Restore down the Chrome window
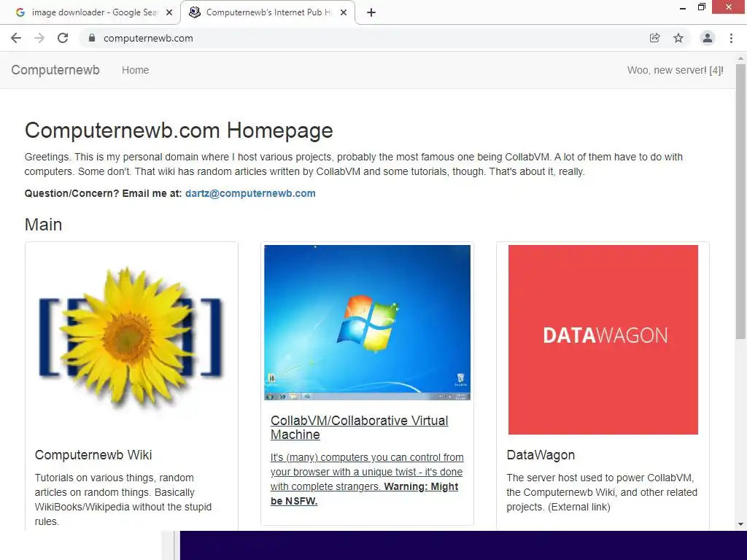 [x=701, y=7]
